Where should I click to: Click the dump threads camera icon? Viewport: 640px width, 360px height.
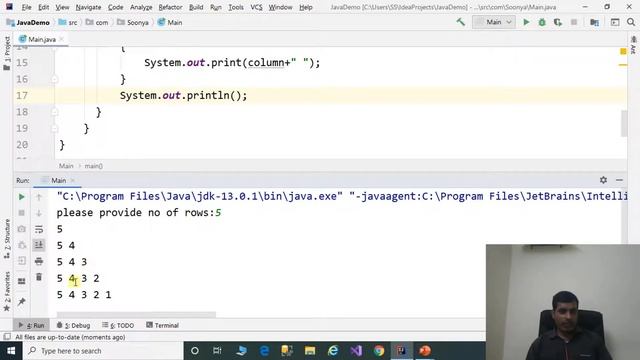point(22,229)
